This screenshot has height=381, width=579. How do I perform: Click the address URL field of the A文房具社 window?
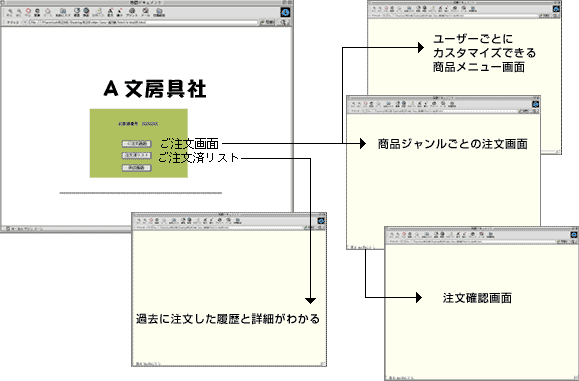(x=143, y=22)
